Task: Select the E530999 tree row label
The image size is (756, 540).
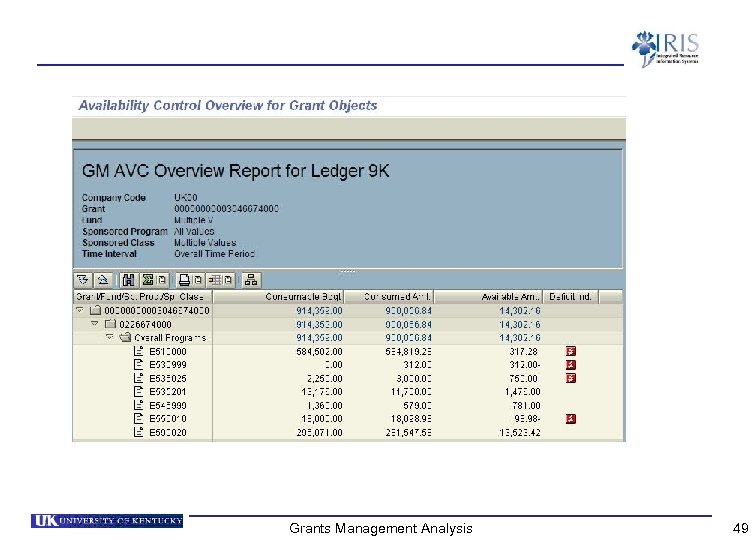Action: click(168, 365)
